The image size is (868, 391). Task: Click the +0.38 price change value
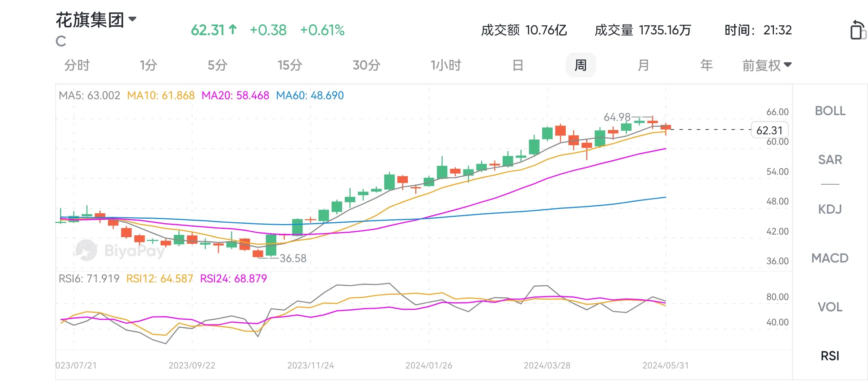tap(268, 30)
